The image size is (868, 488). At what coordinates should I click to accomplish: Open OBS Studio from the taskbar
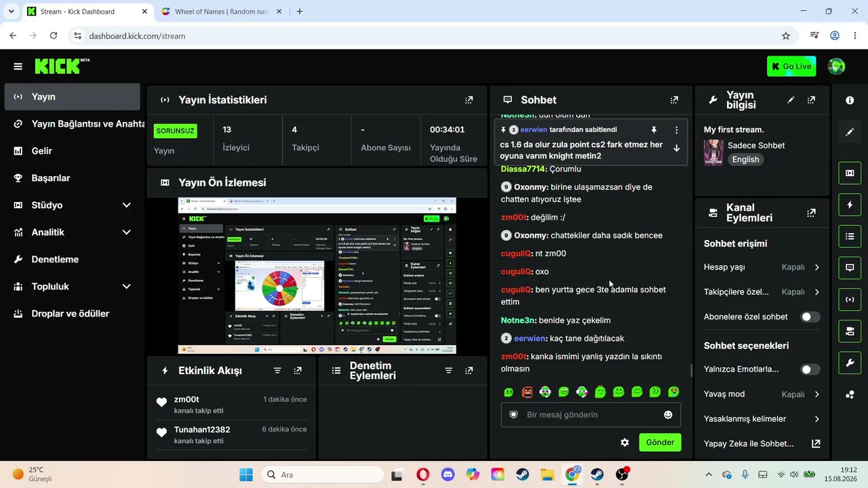pyautogui.click(x=622, y=474)
